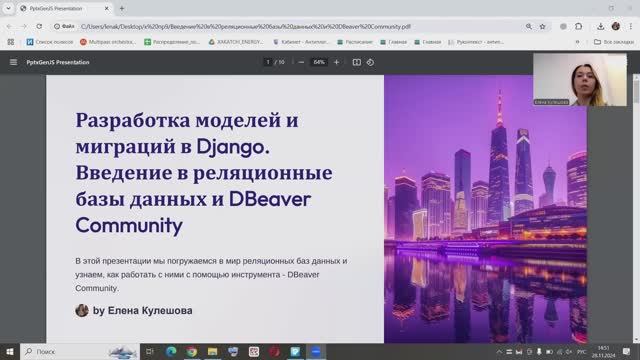Click the РУС language indicator
Viewport: 640px width, 360px height.
click(582, 351)
